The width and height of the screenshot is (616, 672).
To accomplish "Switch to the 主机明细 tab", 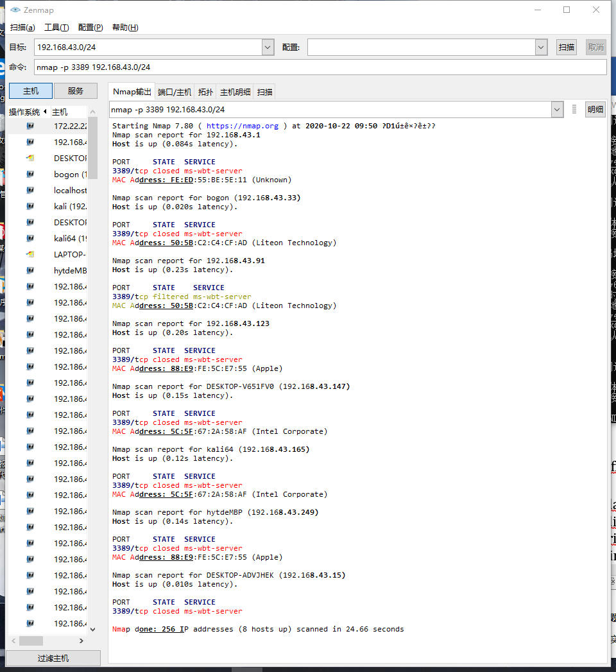I will tap(235, 92).
